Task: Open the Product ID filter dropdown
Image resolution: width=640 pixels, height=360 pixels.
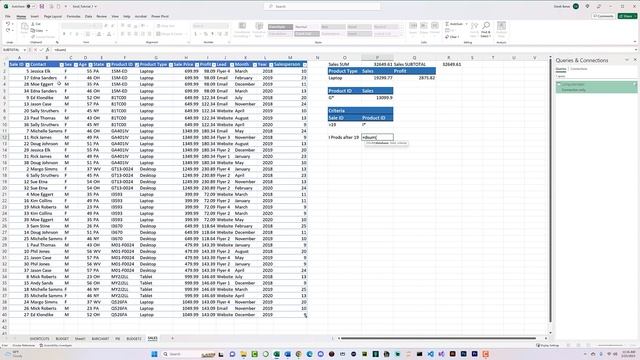Action: tap(137, 65)
